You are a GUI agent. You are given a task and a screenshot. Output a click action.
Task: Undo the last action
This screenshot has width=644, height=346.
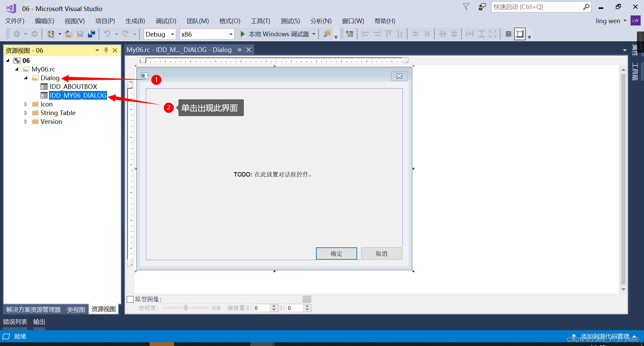(x=107, y=34)
